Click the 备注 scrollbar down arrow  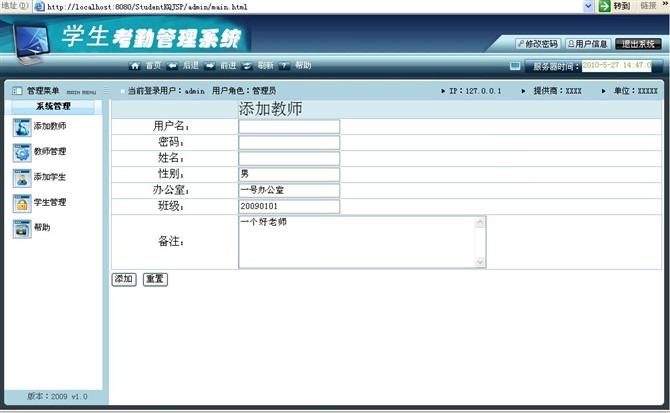coord(480,262)
